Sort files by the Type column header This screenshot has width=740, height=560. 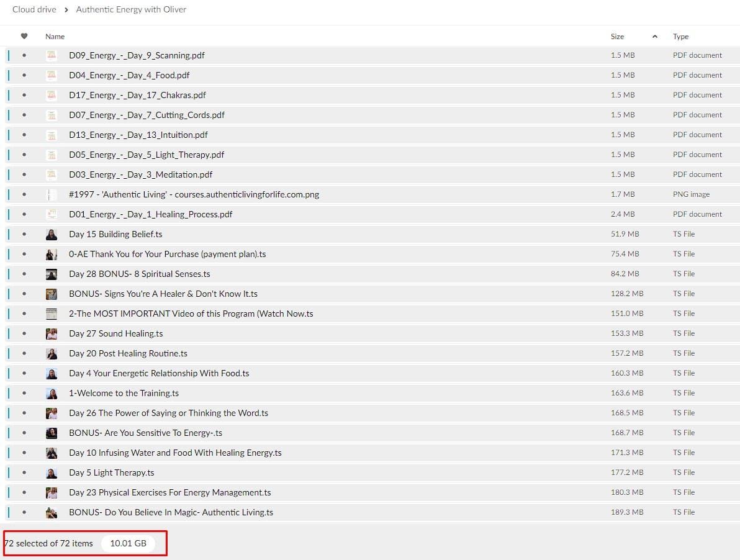coord(680,37)
